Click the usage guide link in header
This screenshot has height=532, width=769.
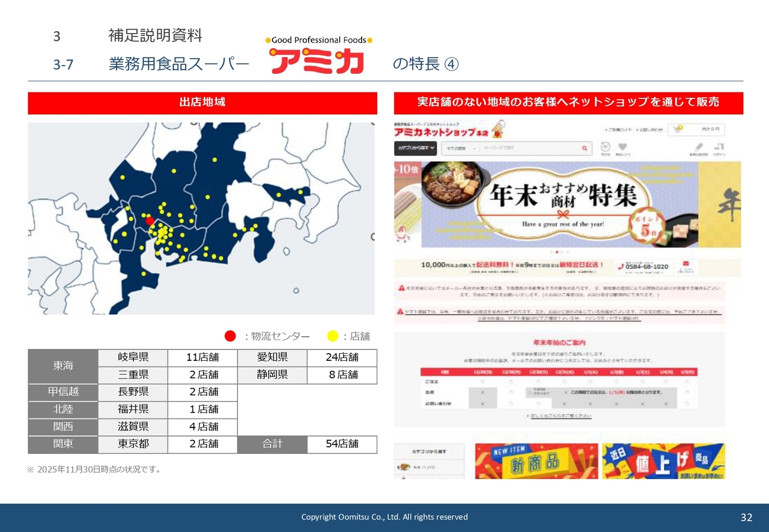point(620,130)
